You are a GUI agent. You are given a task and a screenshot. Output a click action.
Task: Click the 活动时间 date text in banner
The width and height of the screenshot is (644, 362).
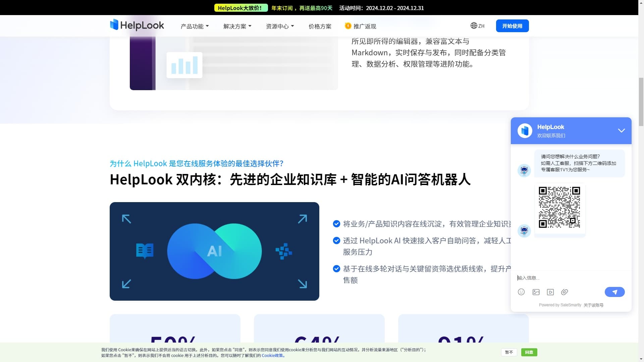381,8
